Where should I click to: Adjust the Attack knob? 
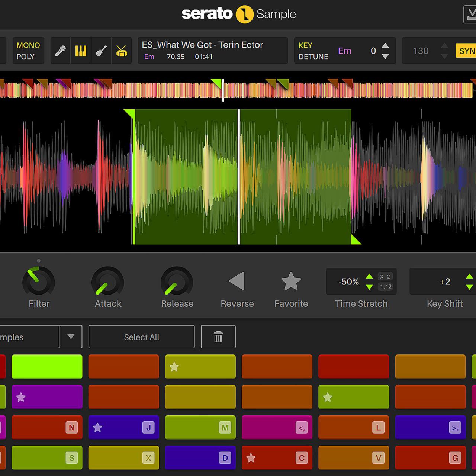point(108,282)
